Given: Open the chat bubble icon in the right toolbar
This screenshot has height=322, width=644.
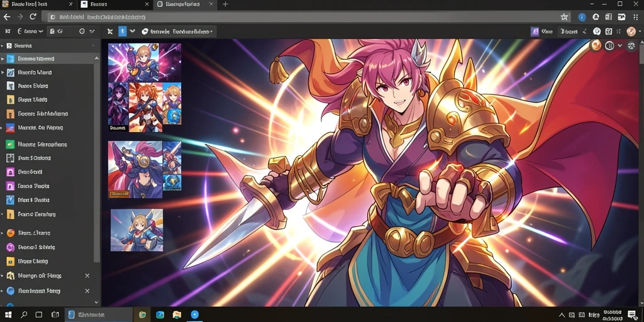Looking at the screenshot, I should point(597,31).
